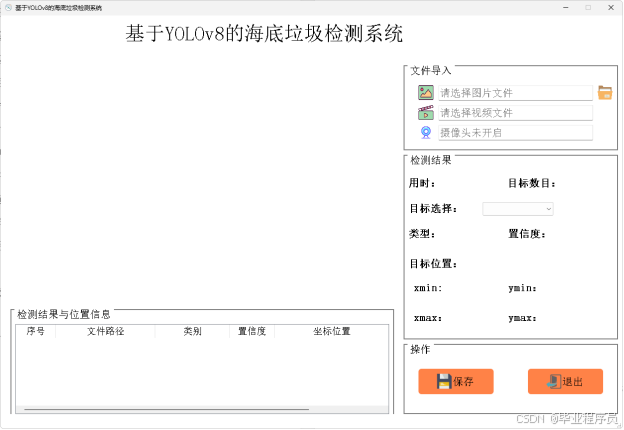This screenshot has height=430, width=624.
Task: Click the ymax label
Action: pos(523,318)
